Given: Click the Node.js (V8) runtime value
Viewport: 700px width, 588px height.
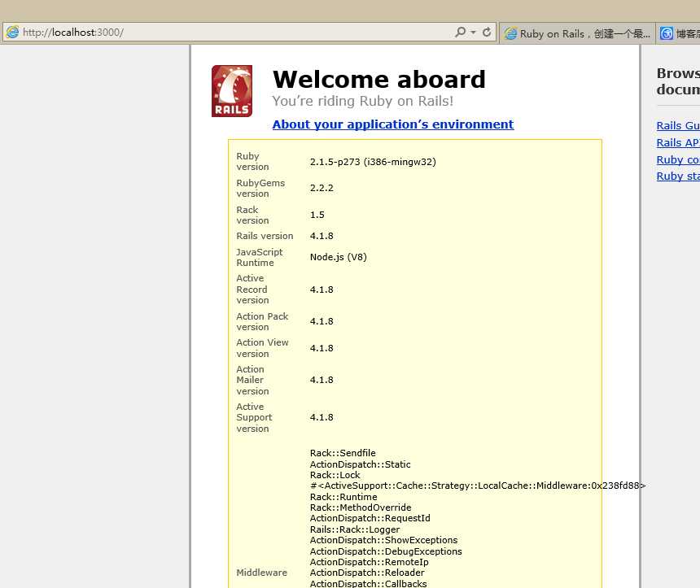Looking at the screenshot, I should coord(339,257).
